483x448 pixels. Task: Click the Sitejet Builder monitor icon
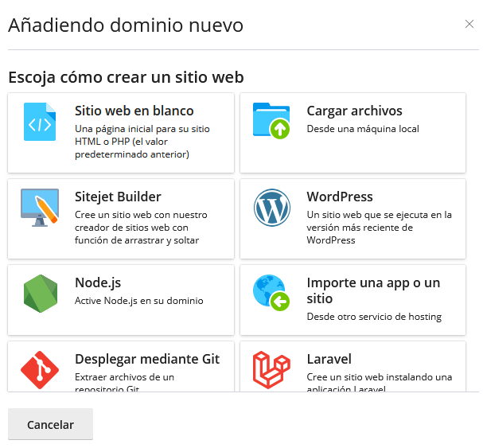tap(40, 208)
